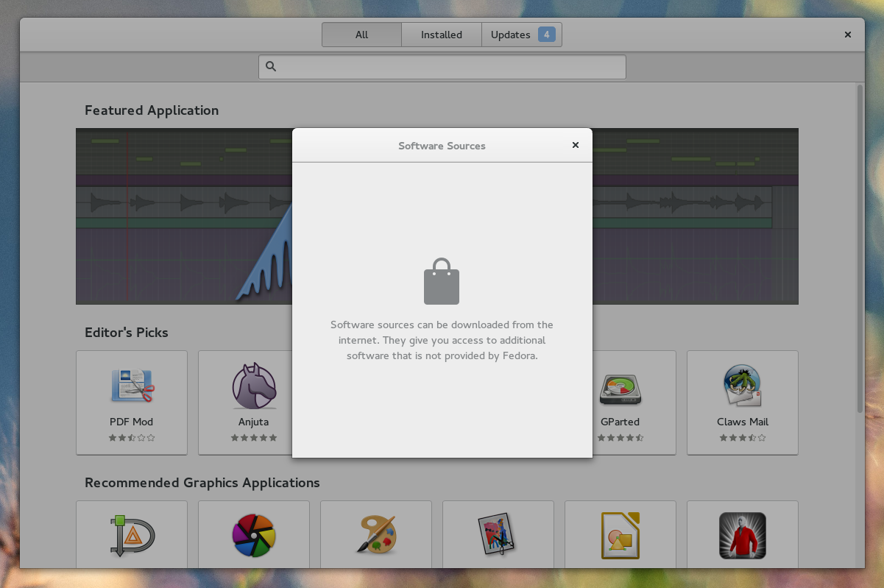Select the LibreOffice Draw icon
The width and height of the screenshot is (884, 588).
(620, 536)
